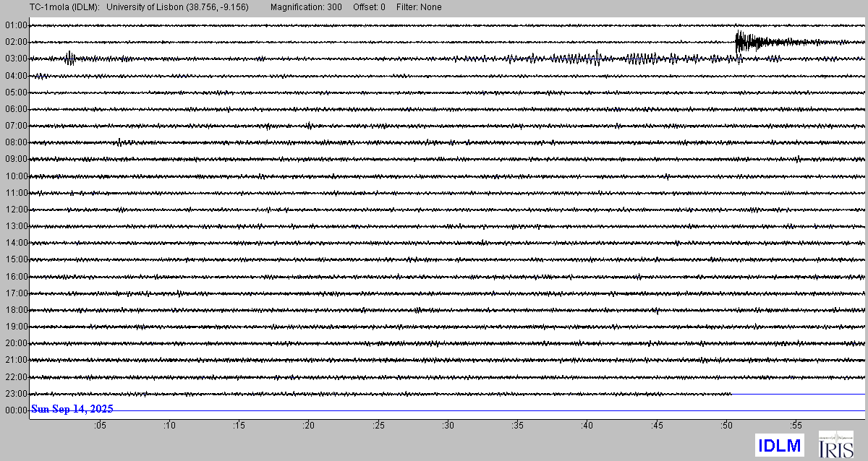Pick the :50 minute axis tick

pos(726,426)
